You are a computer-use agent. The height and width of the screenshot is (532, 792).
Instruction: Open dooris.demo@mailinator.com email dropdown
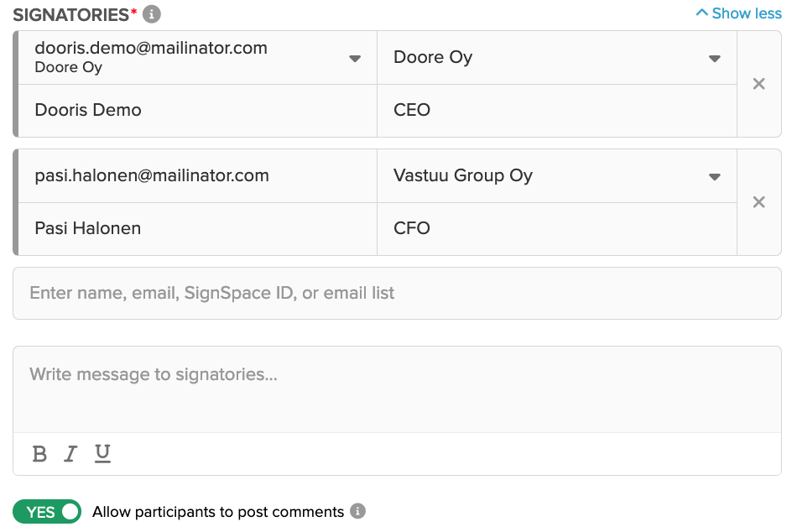[355, 59]
